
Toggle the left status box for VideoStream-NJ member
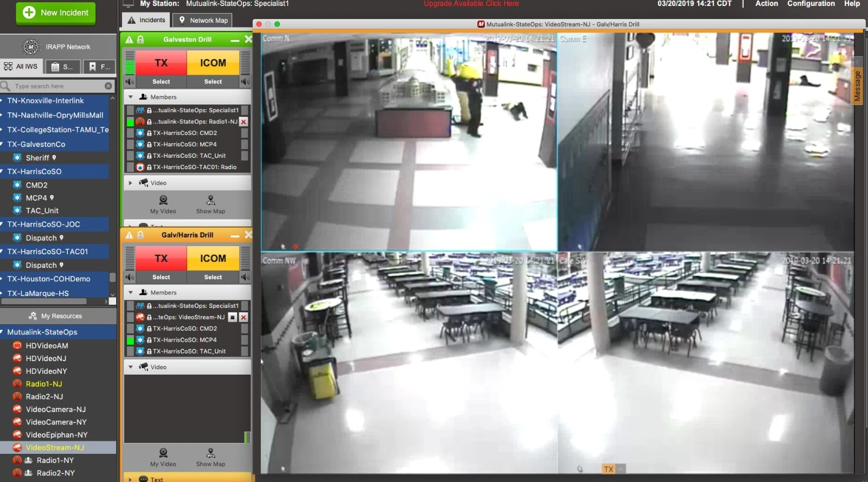(130, 318)
